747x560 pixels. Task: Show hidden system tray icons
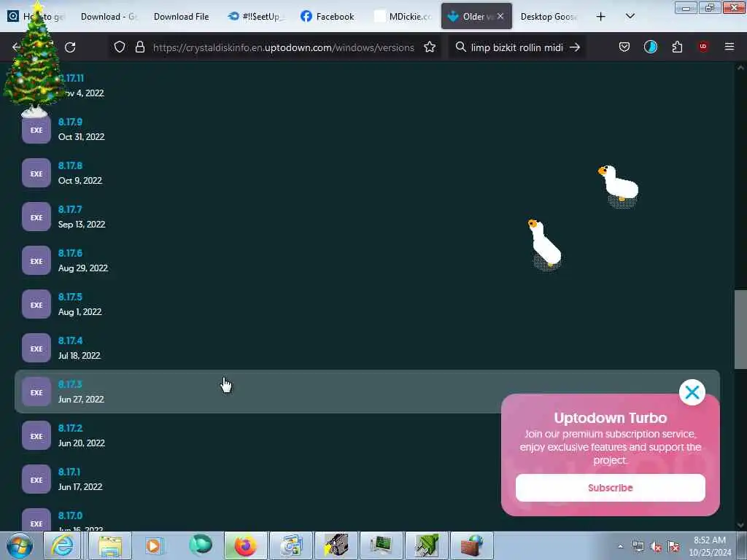[620, 546]
